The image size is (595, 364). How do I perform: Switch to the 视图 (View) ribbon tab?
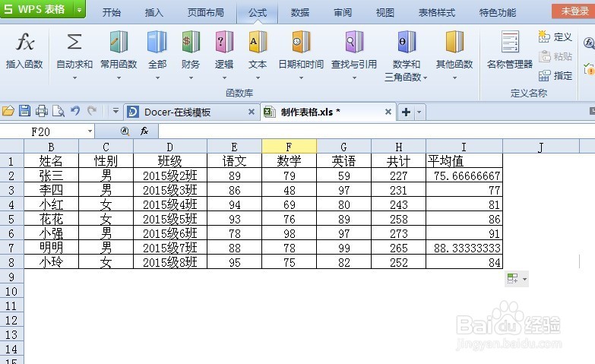385,12
